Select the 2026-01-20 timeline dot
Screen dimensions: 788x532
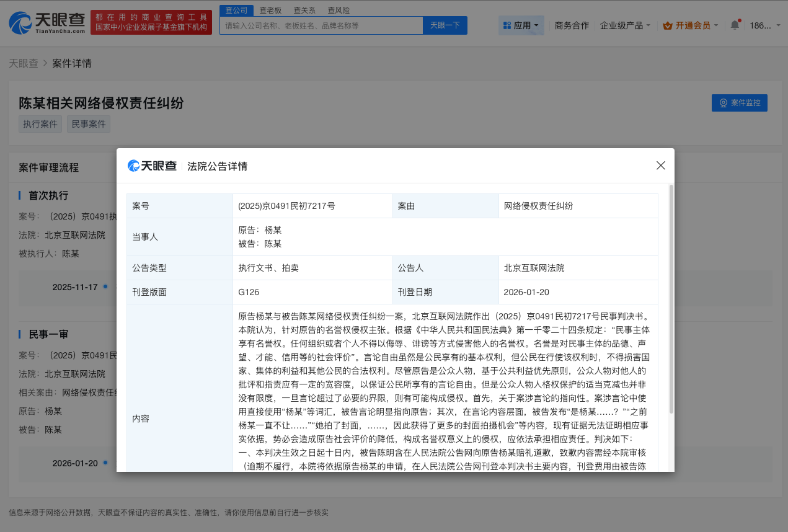pyautogui.click(x=105, y=463)
